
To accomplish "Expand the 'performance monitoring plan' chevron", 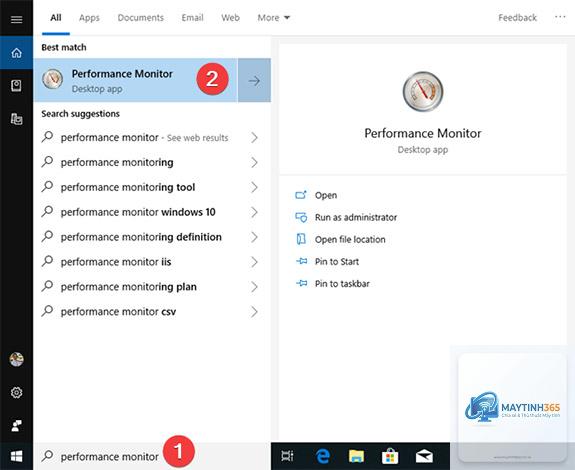I will (x=254, y=287).
